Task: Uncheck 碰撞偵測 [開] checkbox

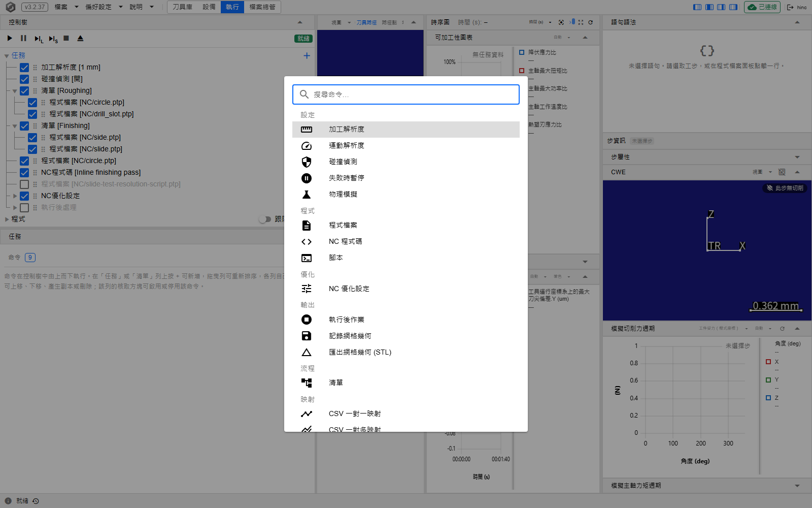Action: [x=24, y=79]
